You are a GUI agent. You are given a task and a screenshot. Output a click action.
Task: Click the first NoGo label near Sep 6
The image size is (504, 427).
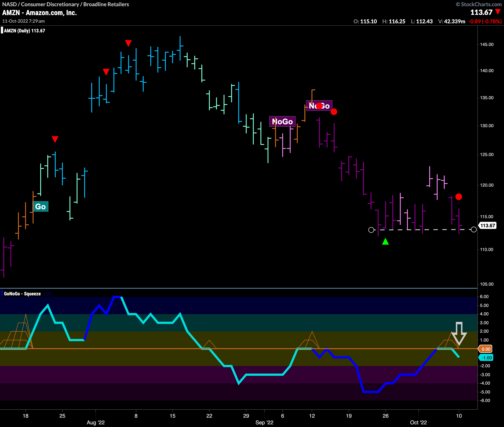(x=282, y=122)
